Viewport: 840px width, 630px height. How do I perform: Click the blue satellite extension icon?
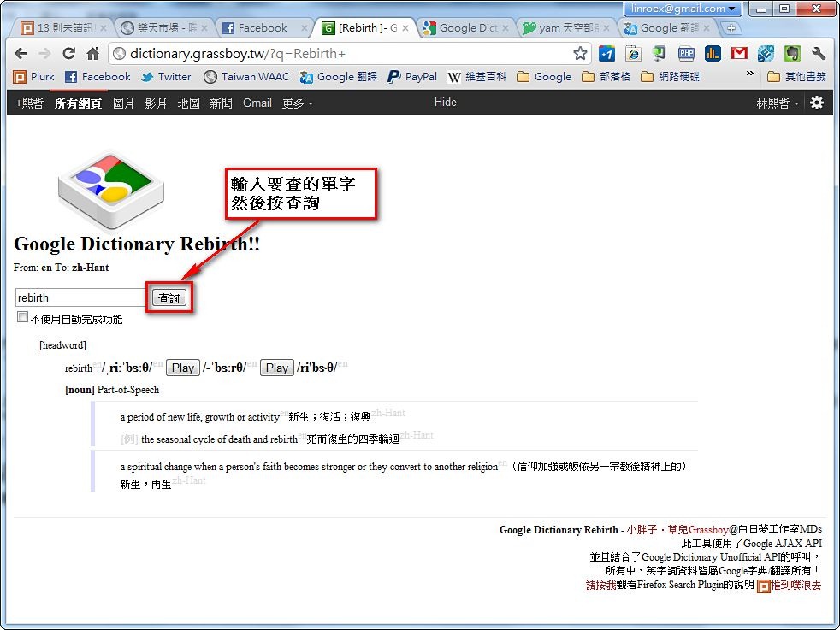[766, 54]
